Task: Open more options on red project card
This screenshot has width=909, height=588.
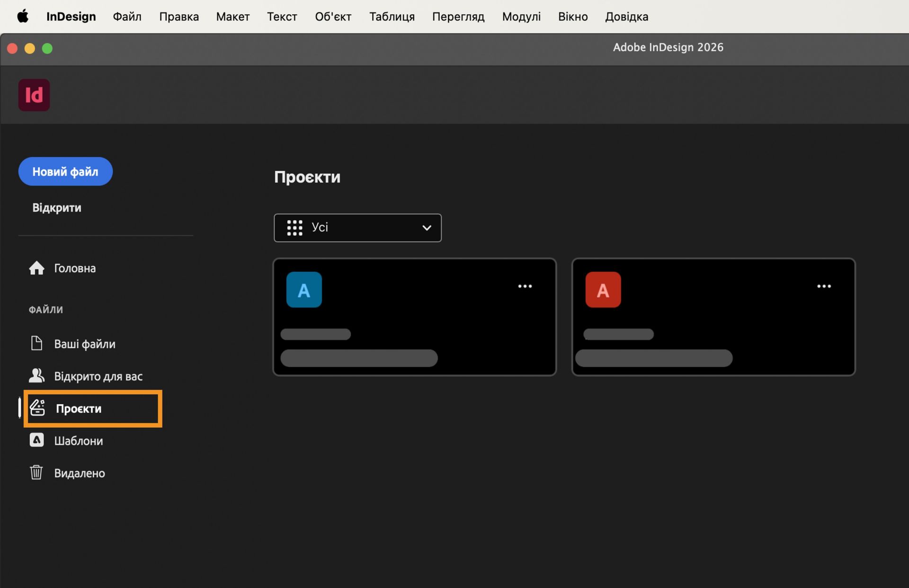Action: [x=824, y=286]
